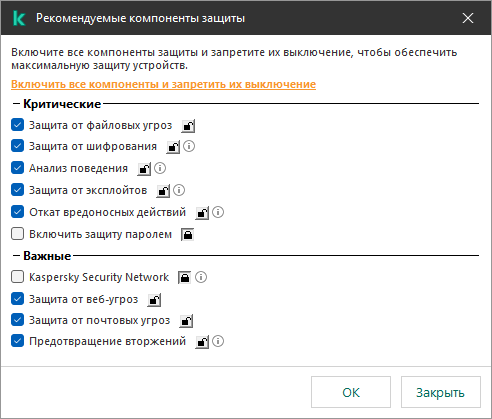The image size is (492, 419).
Task: Toggle lock next to Защита от веб-угроз
Action: pyautogui.click(x=154, y=300)
